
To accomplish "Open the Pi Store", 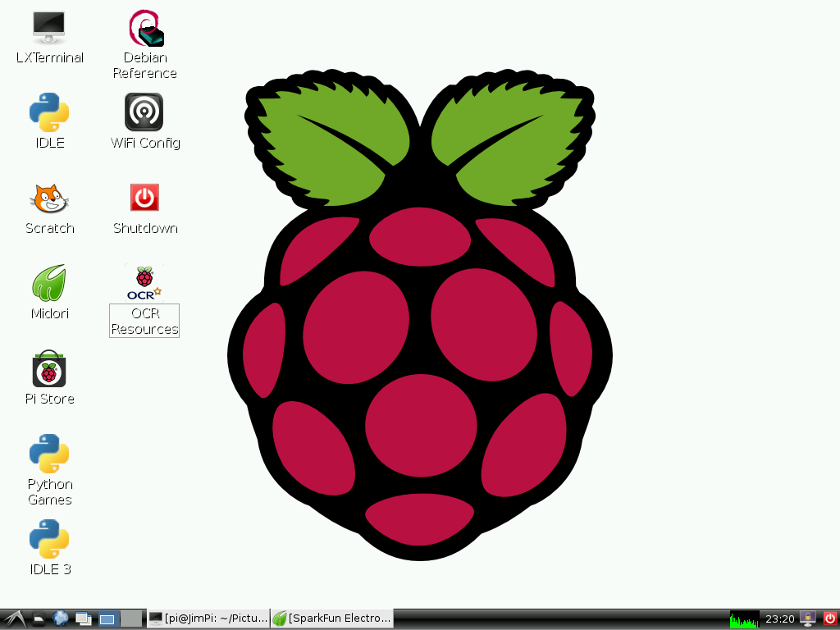I will pyautogui.click(x=48, y=371).
